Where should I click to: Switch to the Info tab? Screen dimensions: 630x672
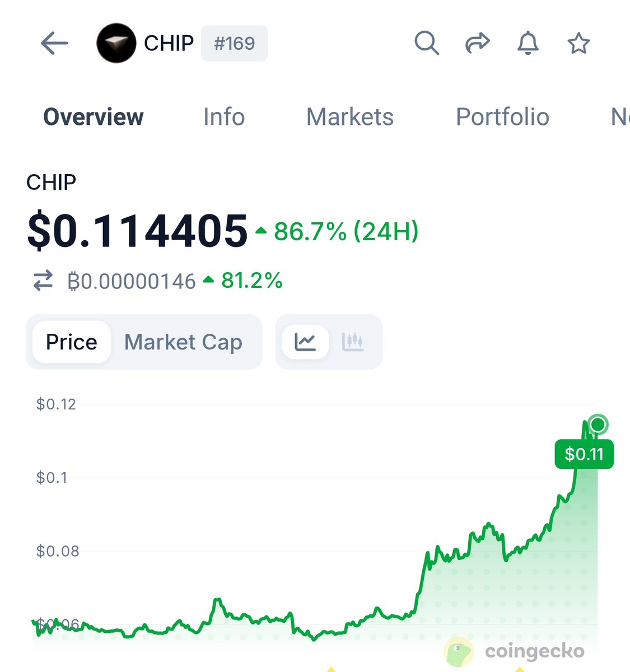224,117
